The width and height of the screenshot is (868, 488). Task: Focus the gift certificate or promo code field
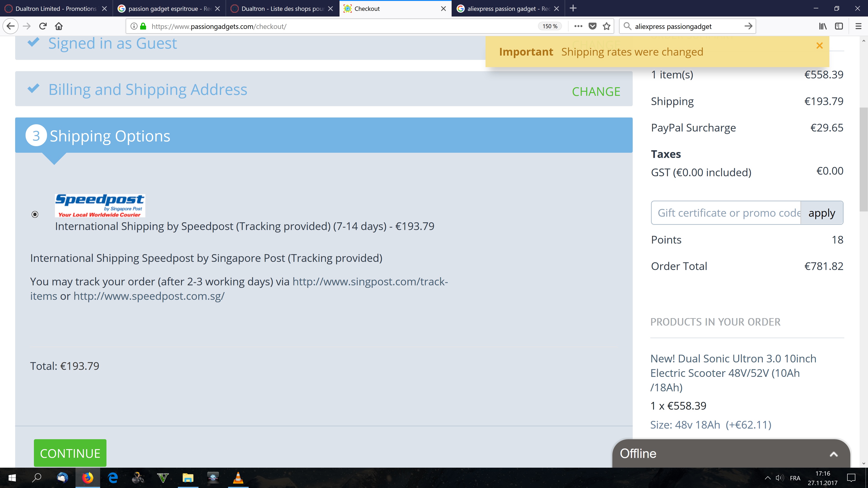(x=726, y=213)
